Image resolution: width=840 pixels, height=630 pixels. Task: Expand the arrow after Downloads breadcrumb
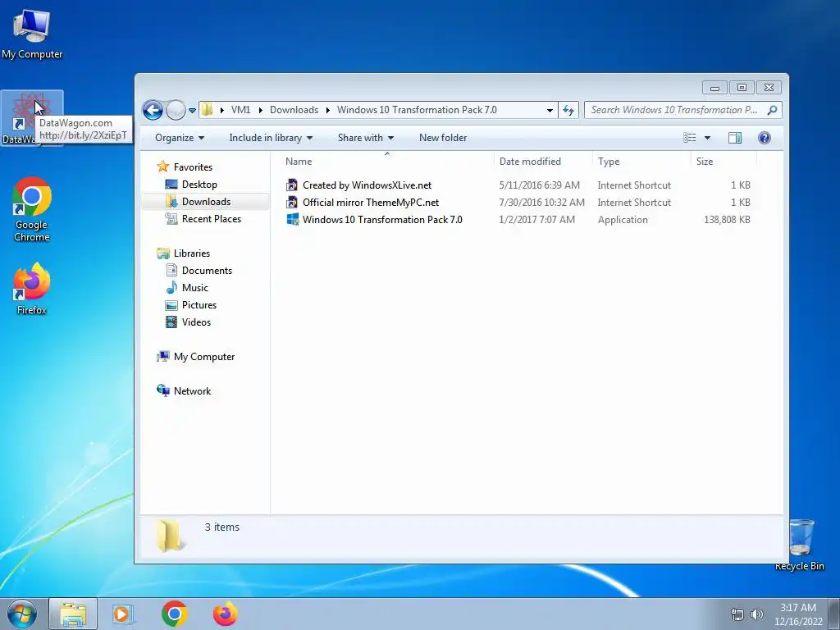coord(327,111)
